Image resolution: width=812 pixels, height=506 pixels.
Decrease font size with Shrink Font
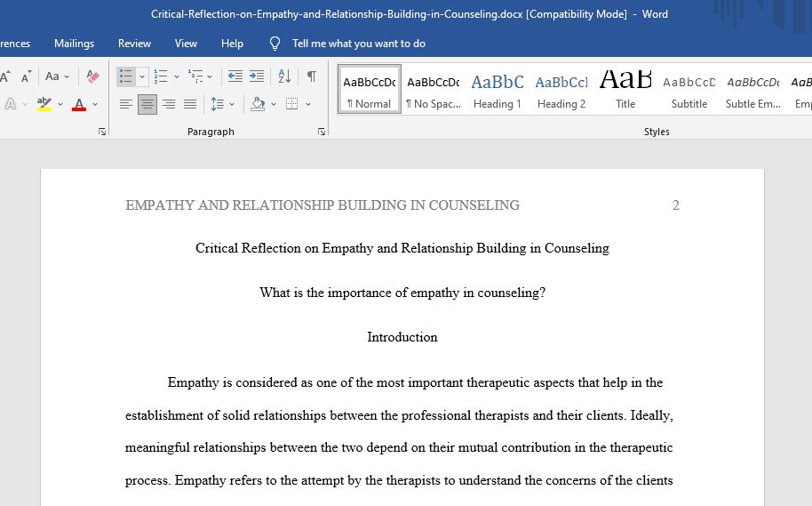pos(26,76)
